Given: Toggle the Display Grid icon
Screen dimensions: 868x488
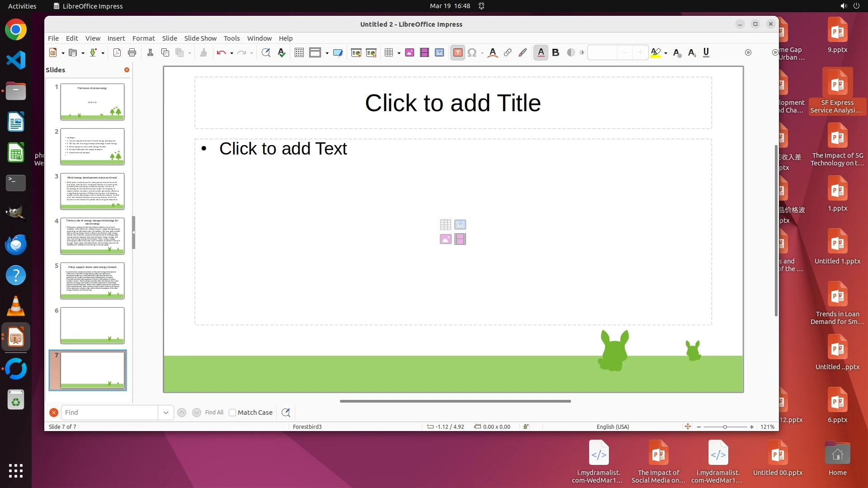Looking at the screenshot, I should (299, 53).
